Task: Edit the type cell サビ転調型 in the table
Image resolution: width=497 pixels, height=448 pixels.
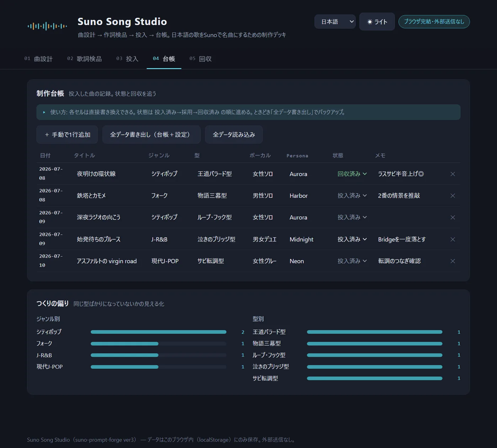Action: 219,261
